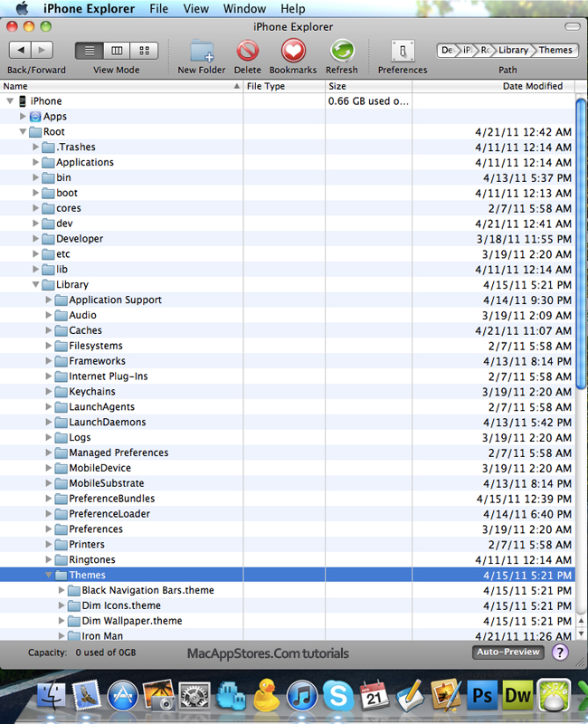Launch iTunes from the Dock
Screen dimensions: 588x724
pos(302,696)
